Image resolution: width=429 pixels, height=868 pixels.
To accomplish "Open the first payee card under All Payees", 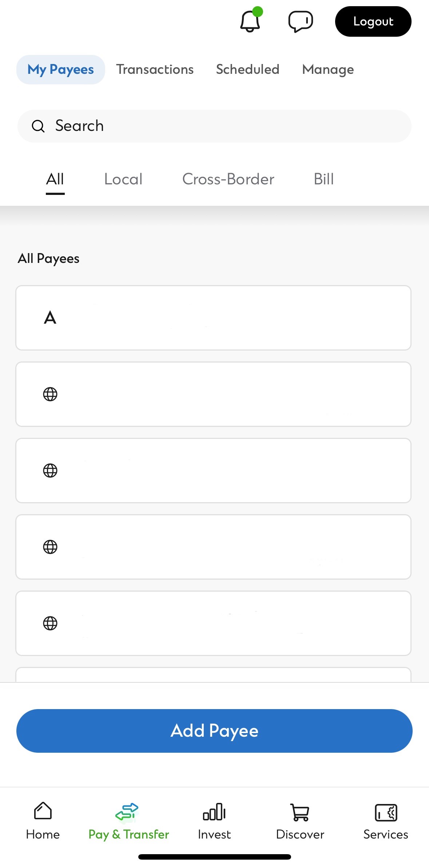I will pos(213,317).
